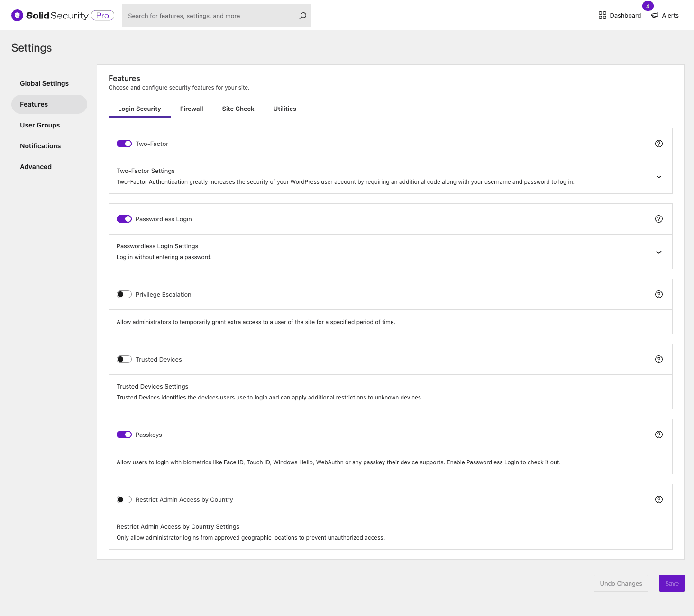The width and height of the screenshot is (694, 616).
Task: Click the Trusted Devices Settings heading
Action: pyautogui.click(x=152, y=386)
